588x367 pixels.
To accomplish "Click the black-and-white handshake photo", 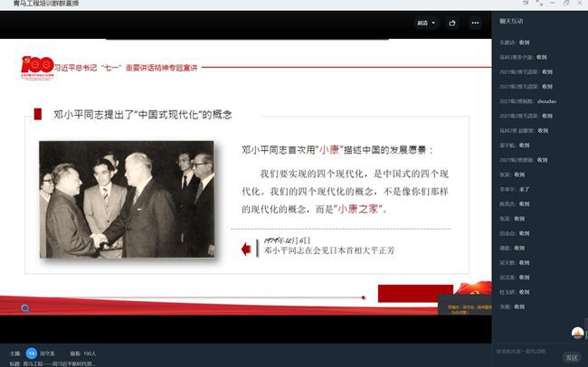I will click(x=127, y=199).
